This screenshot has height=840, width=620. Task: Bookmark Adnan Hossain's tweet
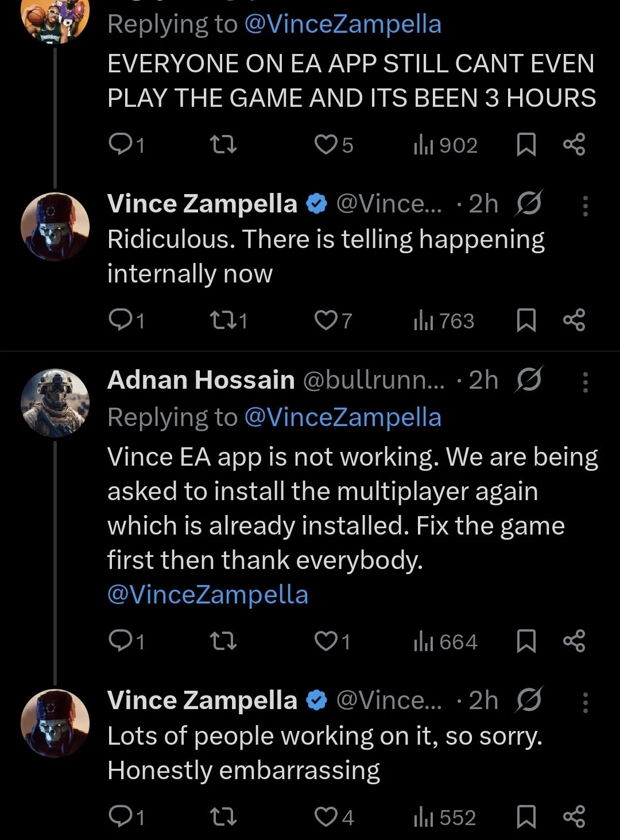pos(526,641)
